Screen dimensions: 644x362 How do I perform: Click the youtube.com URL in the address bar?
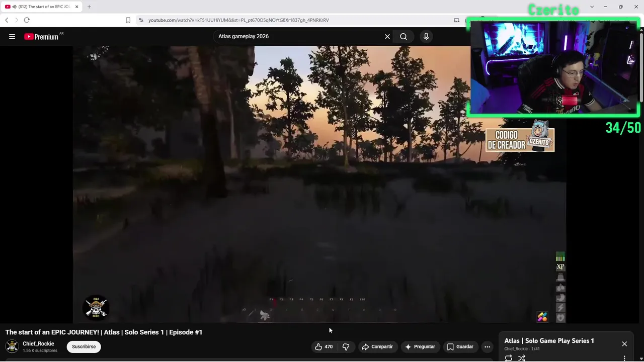(238, 20)
